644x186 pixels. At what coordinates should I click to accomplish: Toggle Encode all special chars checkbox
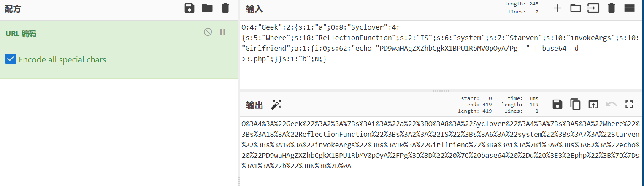(x=11, y=59)
